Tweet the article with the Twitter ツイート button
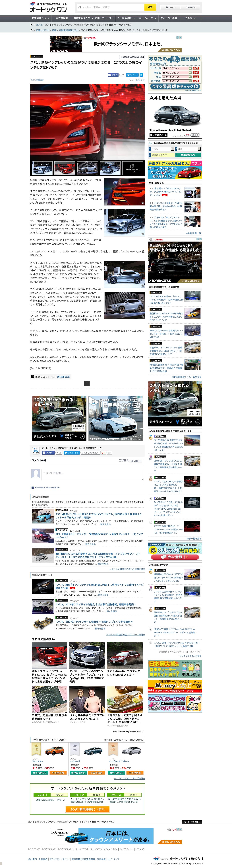 click(x=132, y=75)
